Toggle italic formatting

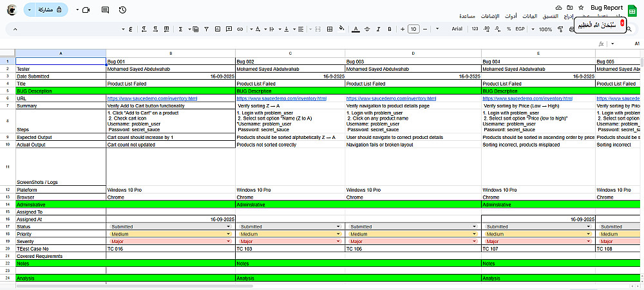coord(378,29)
